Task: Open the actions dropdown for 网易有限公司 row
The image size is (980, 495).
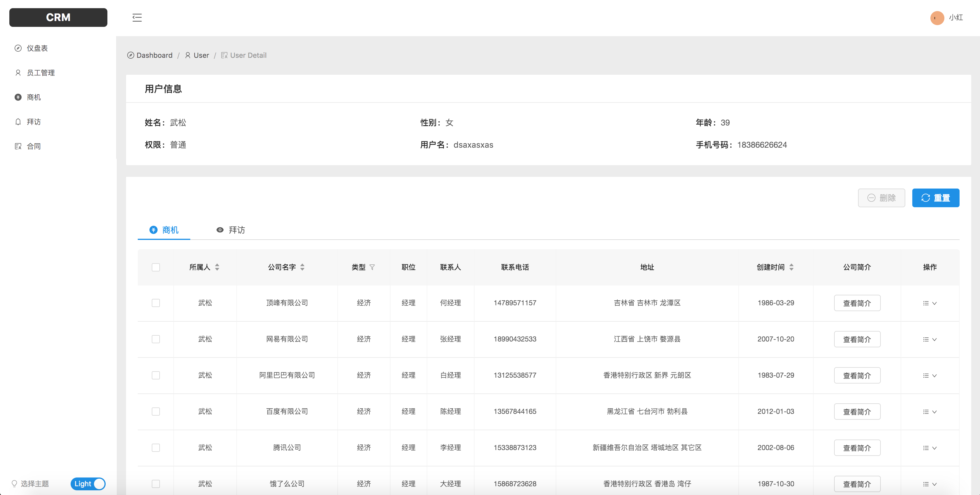Action: point(930,339)
